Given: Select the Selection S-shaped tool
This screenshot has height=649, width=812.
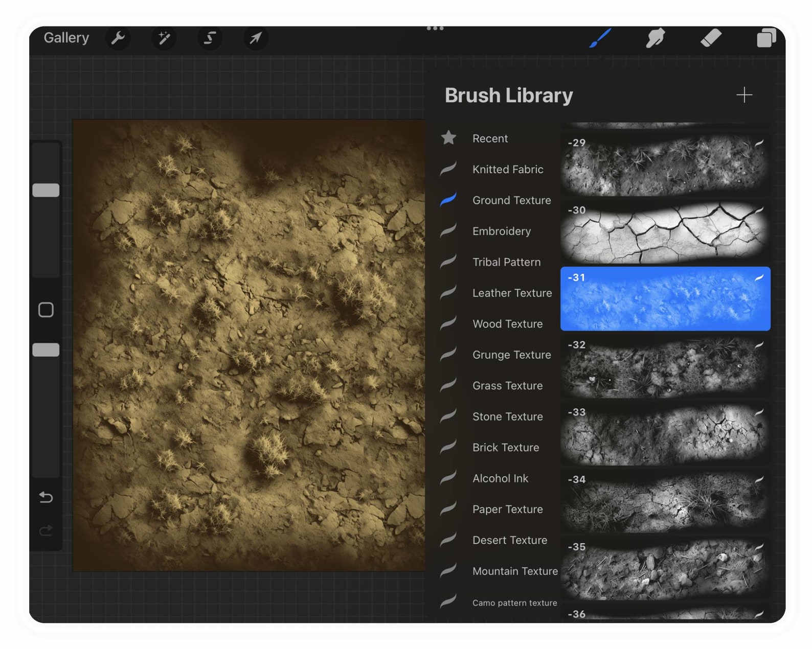Looking at the screenshot, I should click(x=210, y=38).
